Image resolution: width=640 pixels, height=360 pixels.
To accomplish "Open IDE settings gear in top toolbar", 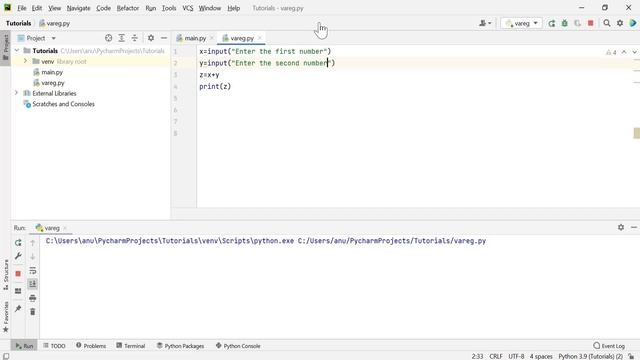I will point(620,24).
